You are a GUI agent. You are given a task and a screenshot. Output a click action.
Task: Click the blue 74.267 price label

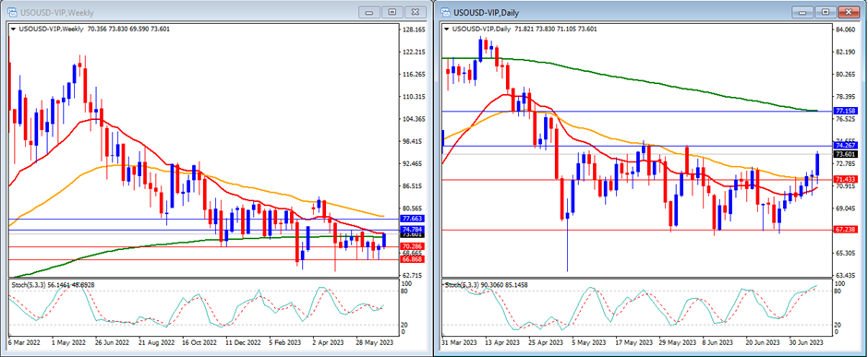[x=845, y=146]
